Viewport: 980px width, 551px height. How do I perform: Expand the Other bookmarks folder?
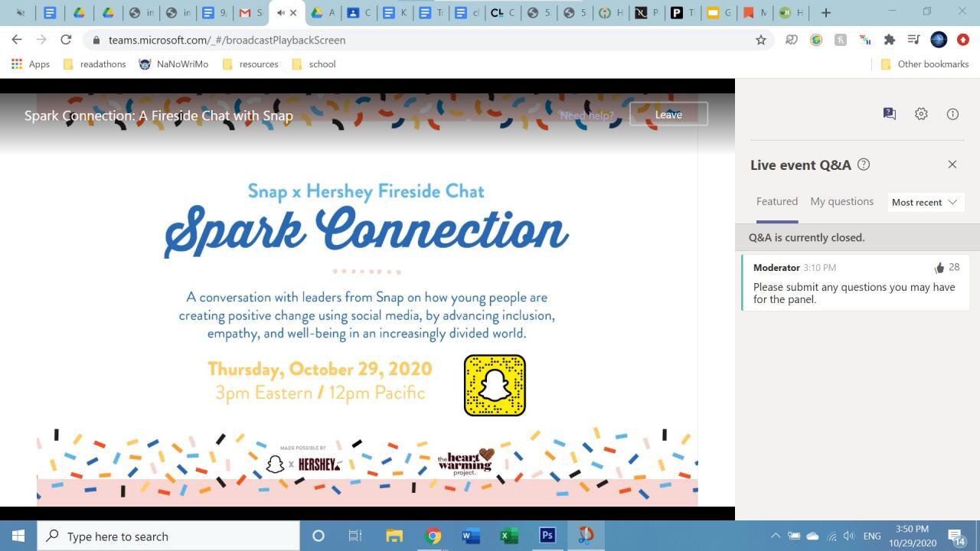click(x=925, y=64)
